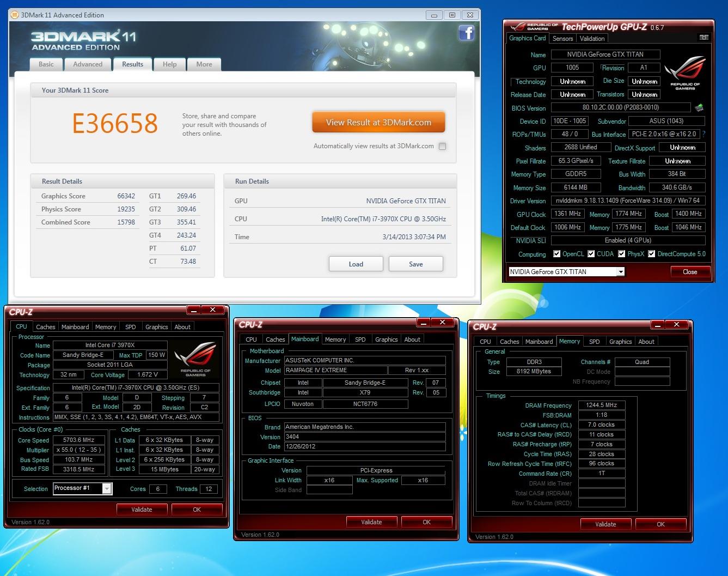Click the Facebook share icon in 3DMark 11
Viewport: 728px width, 576px height.
point(467,33)
